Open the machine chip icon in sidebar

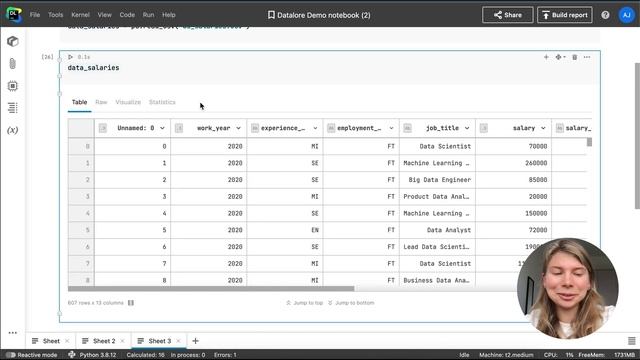pyautogui.click(x=13, y=86)
